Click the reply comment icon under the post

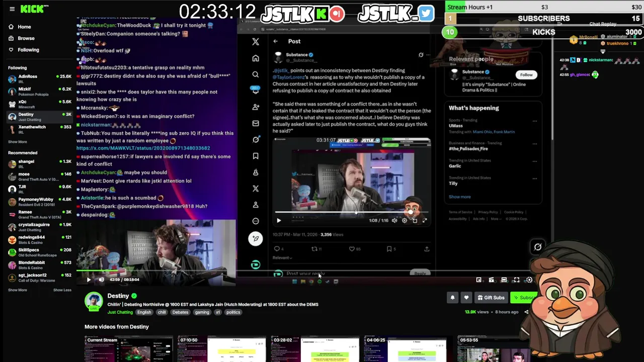pos(276,249)
